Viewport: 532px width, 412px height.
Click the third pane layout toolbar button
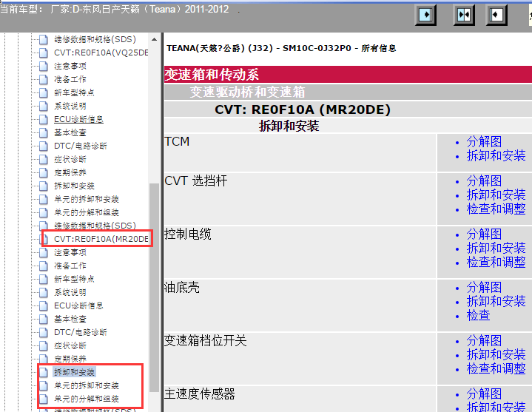tap(496, 15)
